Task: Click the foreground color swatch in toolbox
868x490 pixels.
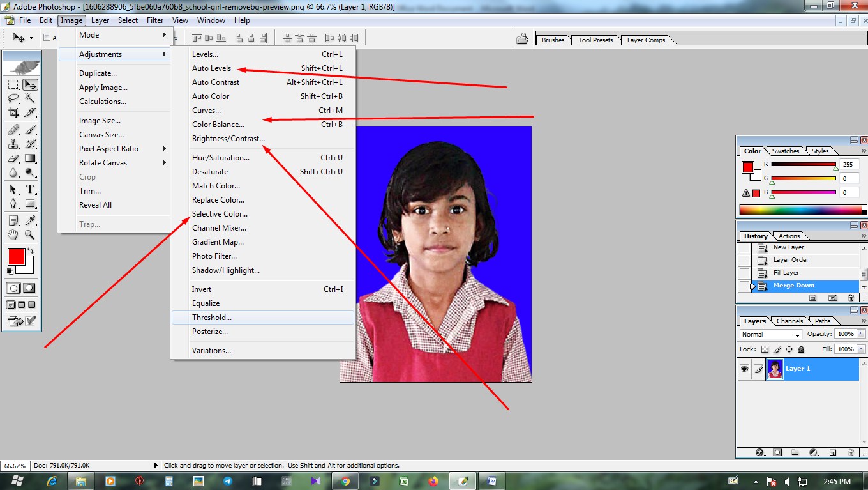Action: tap(16, 257)
